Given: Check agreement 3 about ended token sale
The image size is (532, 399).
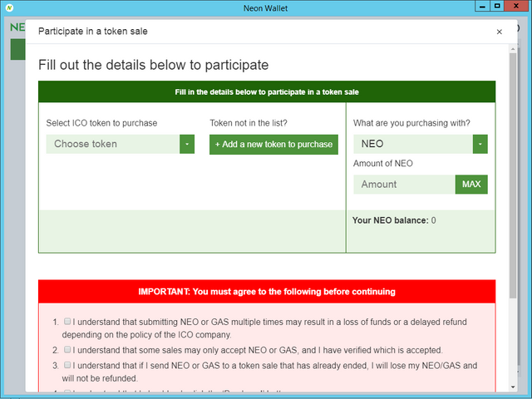Looking at the screenshot, I should point(67,365).
